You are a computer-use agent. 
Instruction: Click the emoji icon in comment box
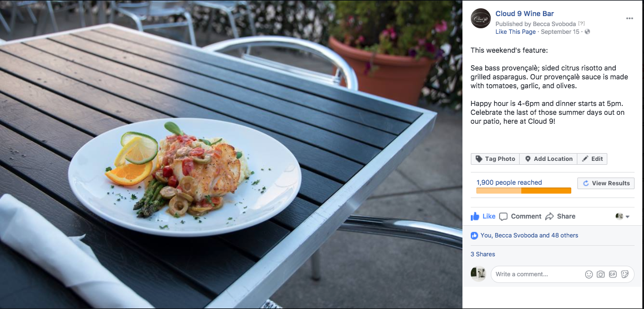(x=588, y=275)
